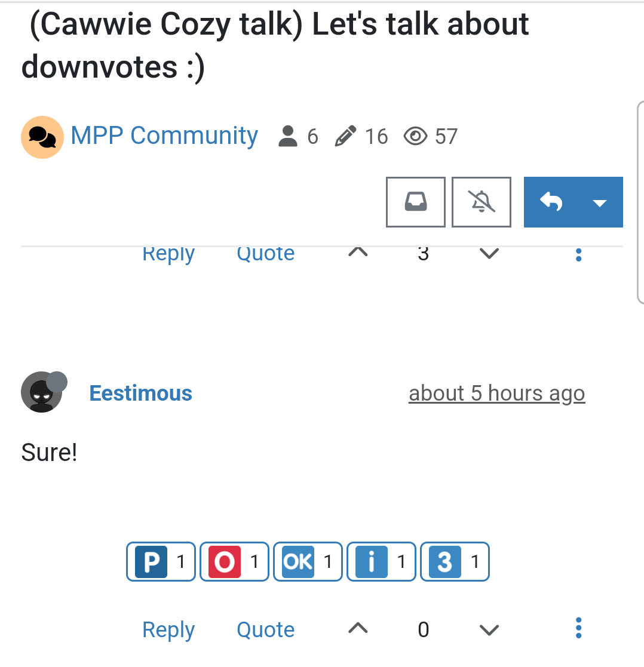Screen dimensions: 644x667
Task: Click the MPP Community category chat icon
Action: tap(42, 137)
